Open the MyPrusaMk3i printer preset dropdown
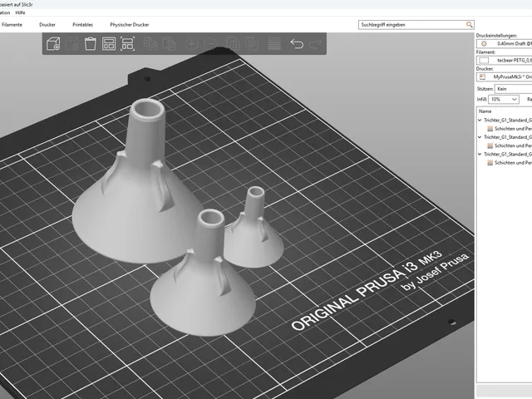 (x=505, y=77)
